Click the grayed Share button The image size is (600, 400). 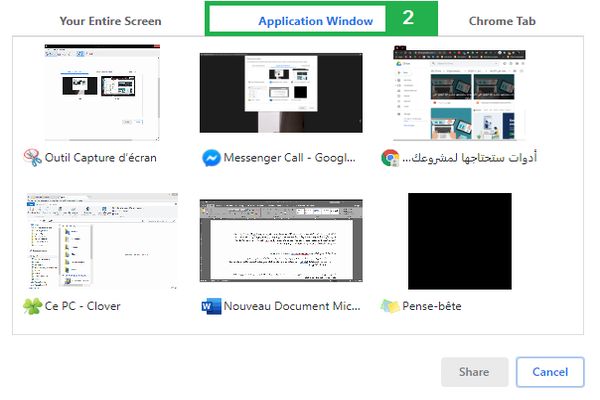[474, 372]
